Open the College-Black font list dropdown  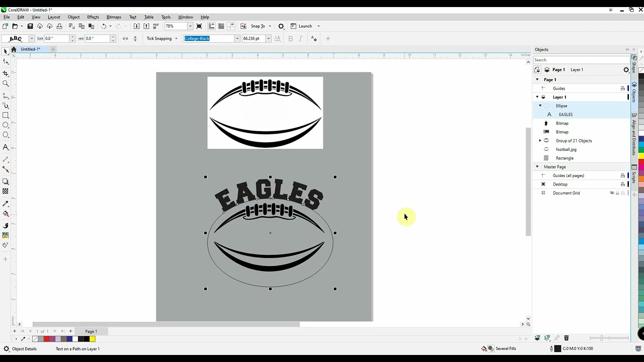[x=237, y=39]
